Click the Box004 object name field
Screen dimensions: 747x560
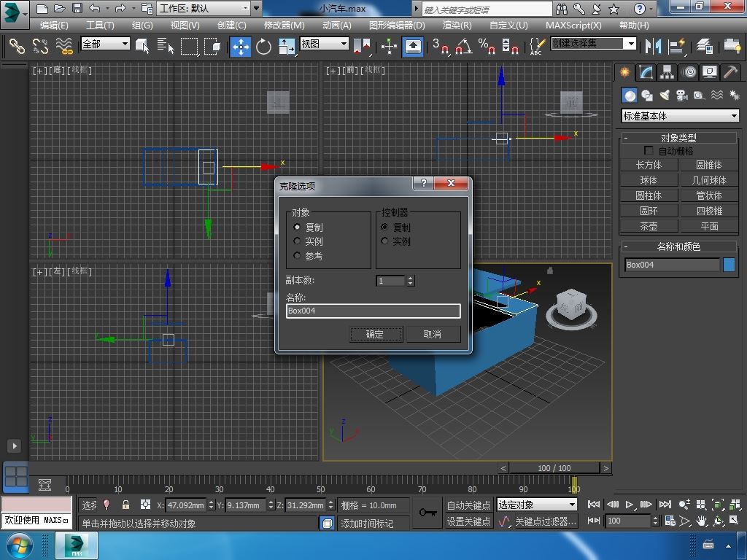click(672, 265)
